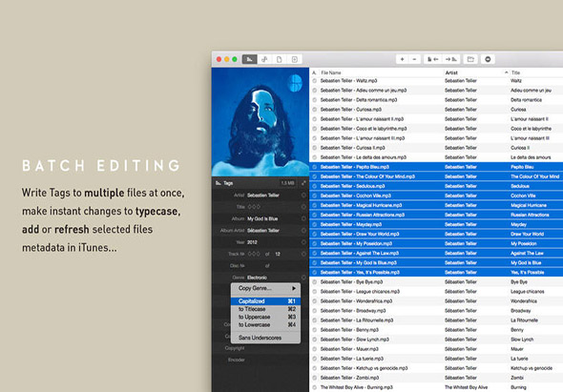Open options circle for the Artist field
This screenshot has height=392, width=563.
click(303, 195)
